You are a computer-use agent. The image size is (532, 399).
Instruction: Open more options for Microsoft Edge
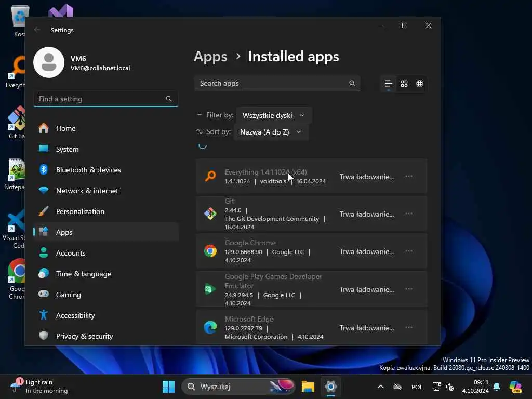coord(408,327)
